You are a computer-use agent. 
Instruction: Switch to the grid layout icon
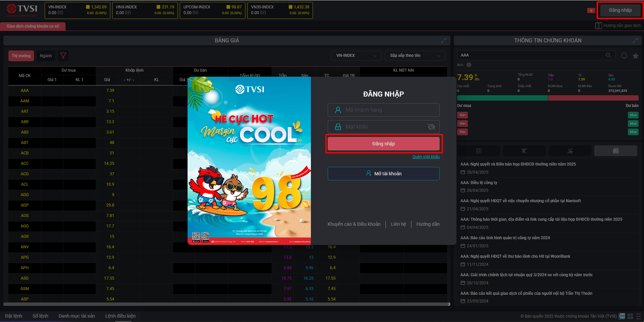coord(630,316)
